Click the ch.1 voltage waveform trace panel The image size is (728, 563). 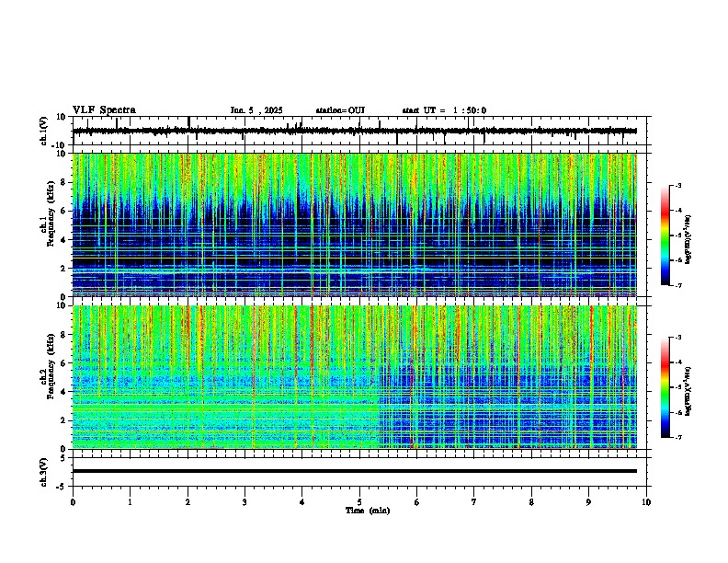(x=359, y=131)
